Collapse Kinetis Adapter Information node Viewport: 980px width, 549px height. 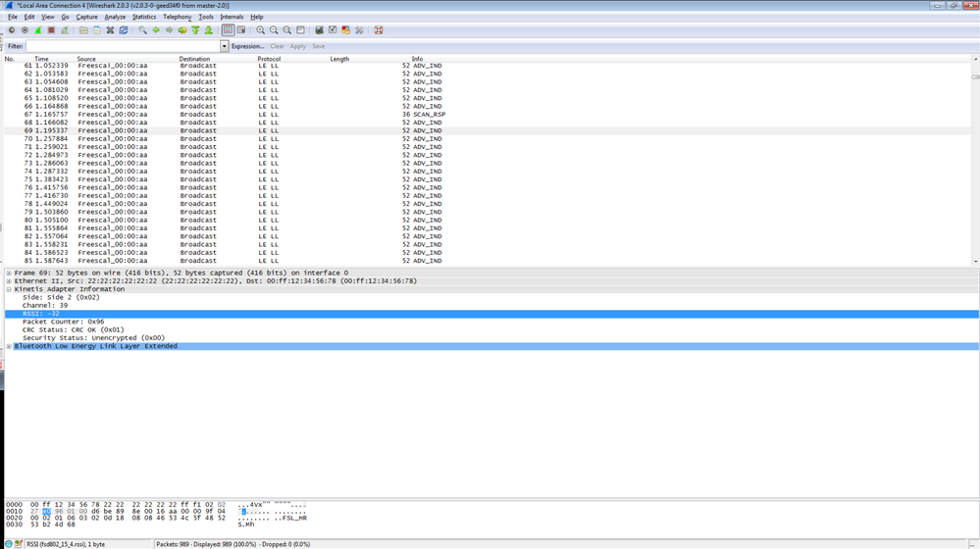pyautogui.click(x=9, y=289)
